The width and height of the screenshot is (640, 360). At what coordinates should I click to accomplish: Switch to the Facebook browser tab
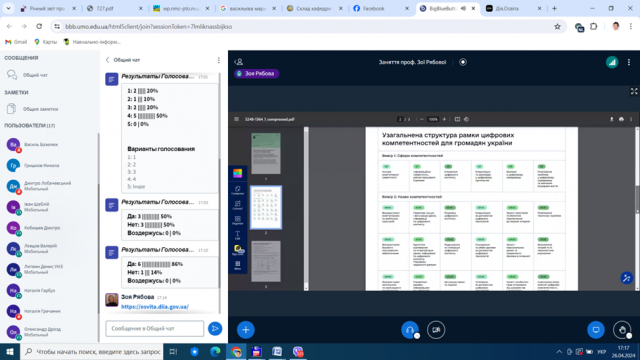pos(381,8)
